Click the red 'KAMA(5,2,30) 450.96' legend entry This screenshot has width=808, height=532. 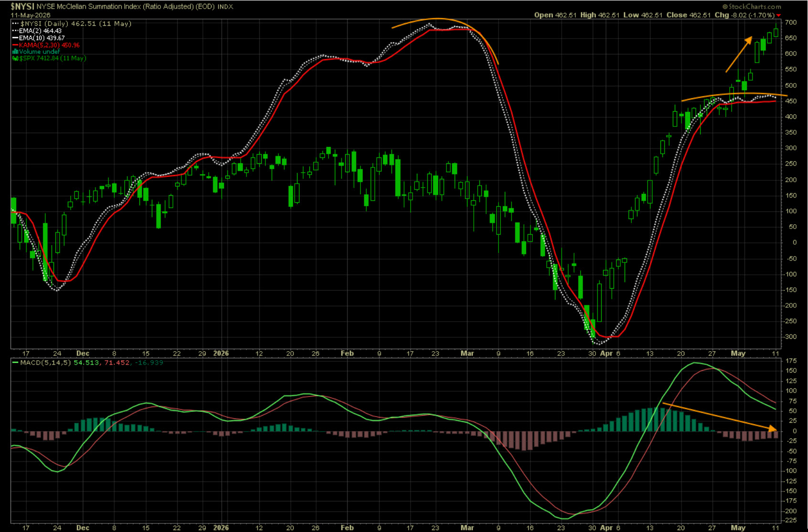tap(46, 45)
